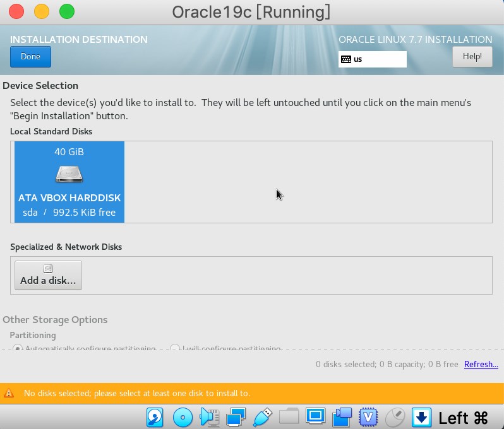Click the green maximize window button

(67, 11)
